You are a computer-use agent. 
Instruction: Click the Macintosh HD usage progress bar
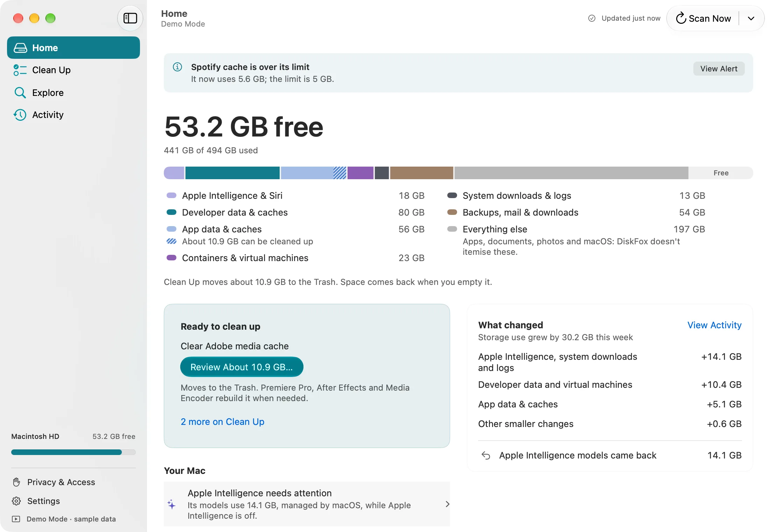pyautogui.click(x=73, y=452)
